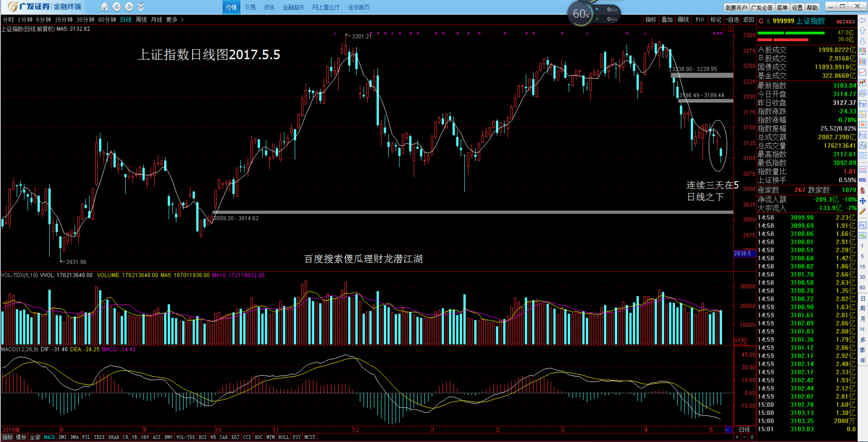Open the 交易 tab

(250, 7)
